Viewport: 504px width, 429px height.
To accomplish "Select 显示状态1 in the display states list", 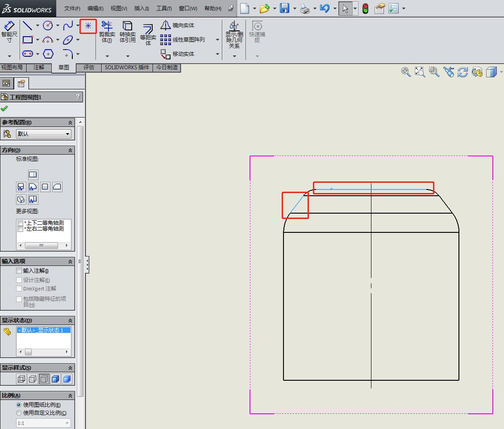I will click(x=43, y=329).
